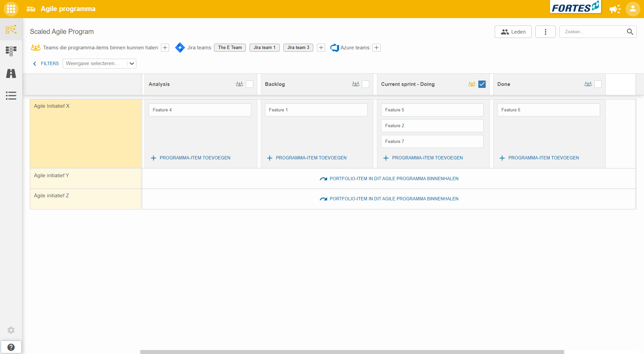The width and height of the screenshot is (644, 354).
Task: Open the list view sidebar icon
Action: 11,96
